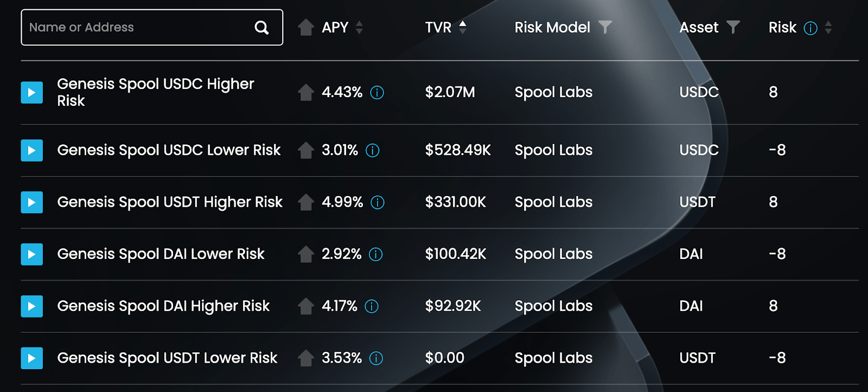Image resolution: width=868 pixels, height=392 pixels.
Task: Expand Genesis Spool USDT Lower Risk row
Action: (x=32, y=358)
